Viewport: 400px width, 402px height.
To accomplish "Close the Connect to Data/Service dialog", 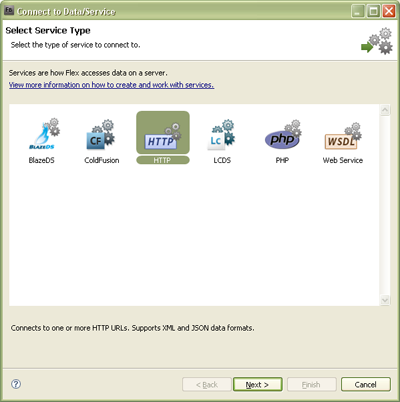I will (389, 11).
